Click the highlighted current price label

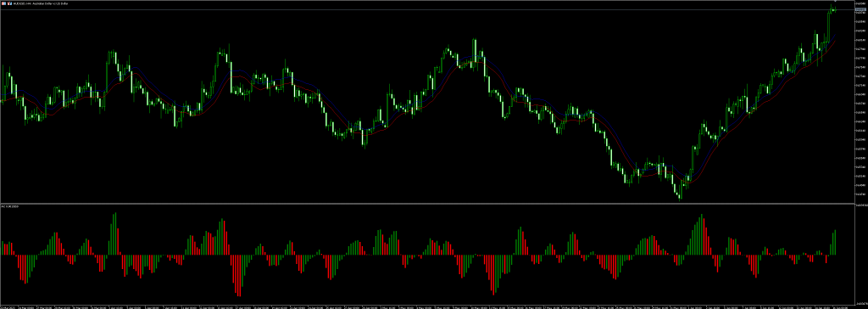[861, 9]
